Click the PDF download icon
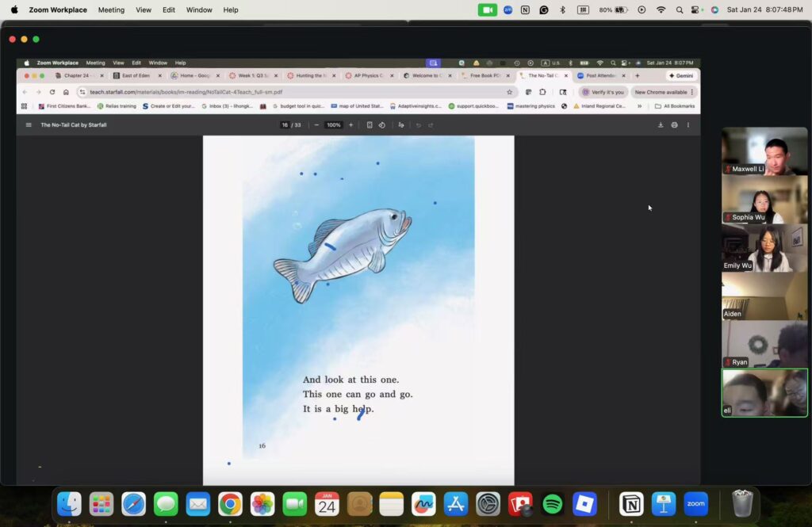The width and height of the screenshot is (812, 527). click(660, 125)
